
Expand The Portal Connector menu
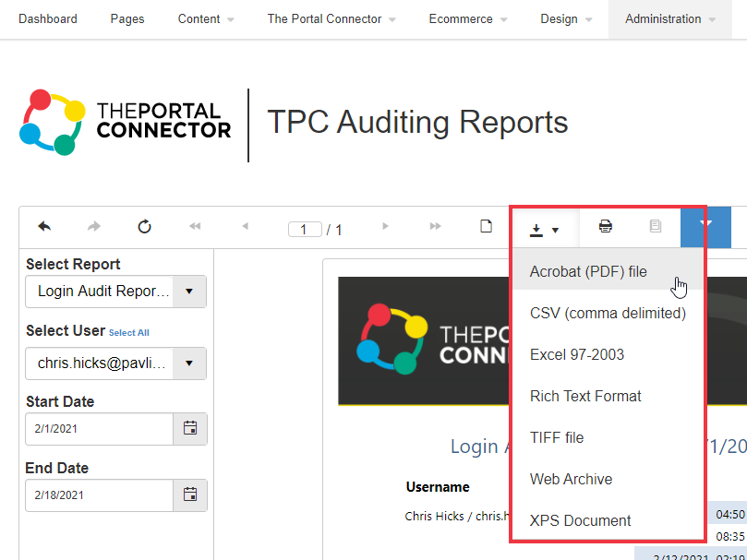(x=331, y=19)
